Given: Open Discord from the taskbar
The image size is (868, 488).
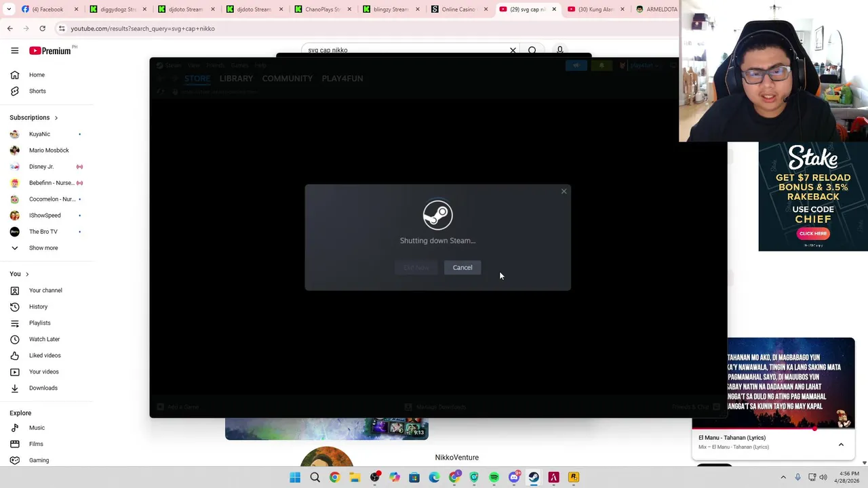Looking at the screenshot, I should [x=514, y=477].
